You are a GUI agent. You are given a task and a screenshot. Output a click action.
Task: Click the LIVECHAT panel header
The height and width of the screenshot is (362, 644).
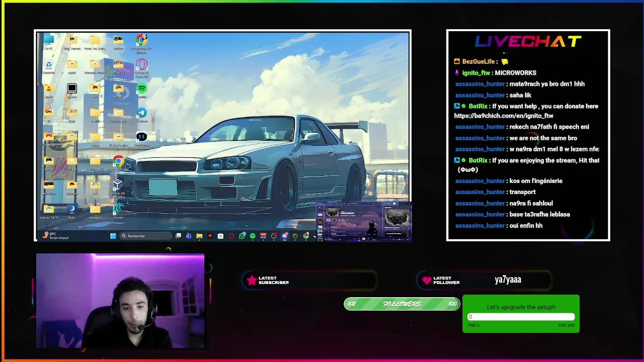pos(528,42)
